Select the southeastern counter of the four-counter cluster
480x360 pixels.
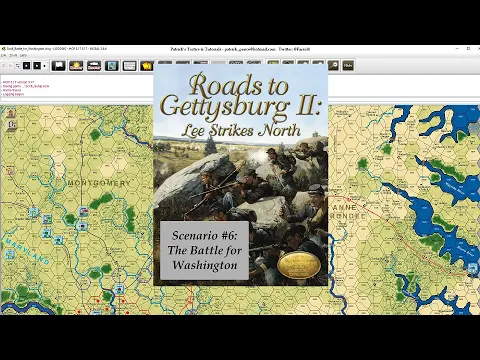pos(58,240)
